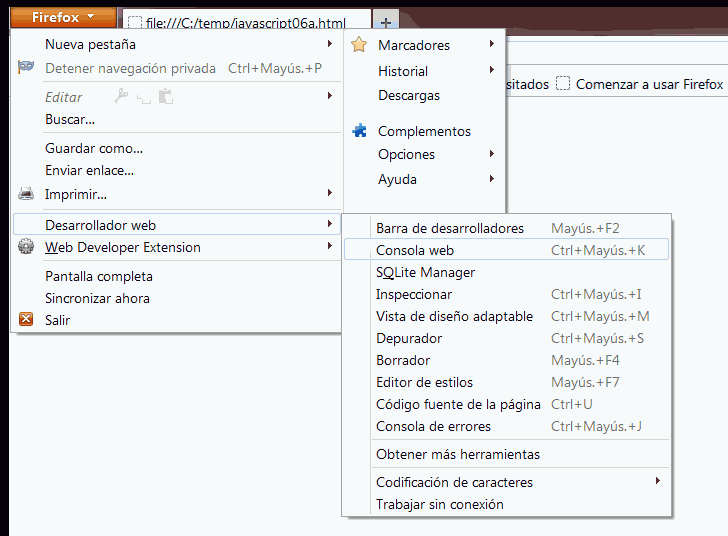728x536 pixels.
Task: Expand the Editar submenu arrow
Action: tap(330, 96)
